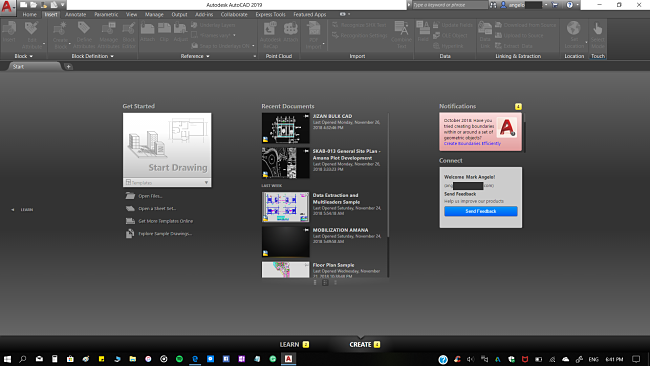
Task: Click the New file quick access icon
Action: tap(24, 5)
